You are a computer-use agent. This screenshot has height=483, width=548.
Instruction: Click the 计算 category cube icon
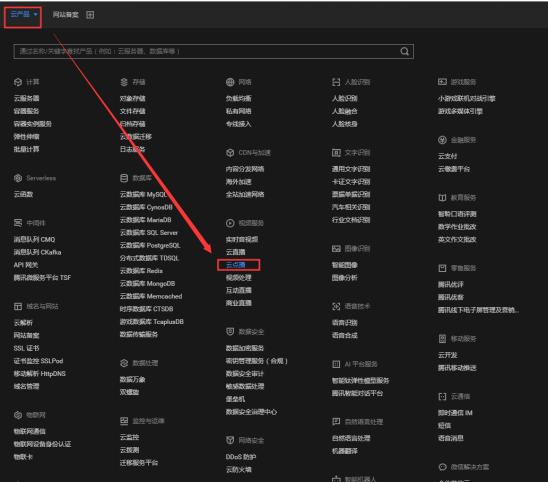click(18, 82)
